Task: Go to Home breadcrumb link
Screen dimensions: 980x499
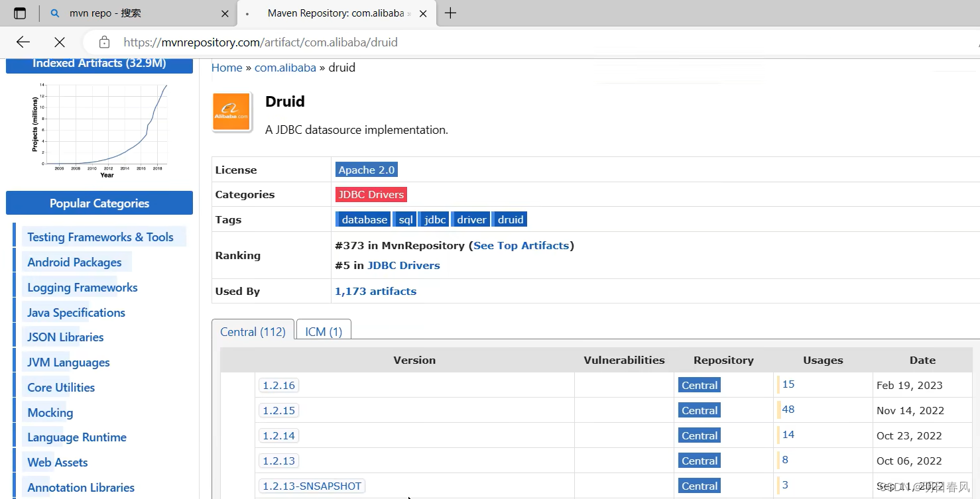Action: pyautogui.click(x=227, y=68)
